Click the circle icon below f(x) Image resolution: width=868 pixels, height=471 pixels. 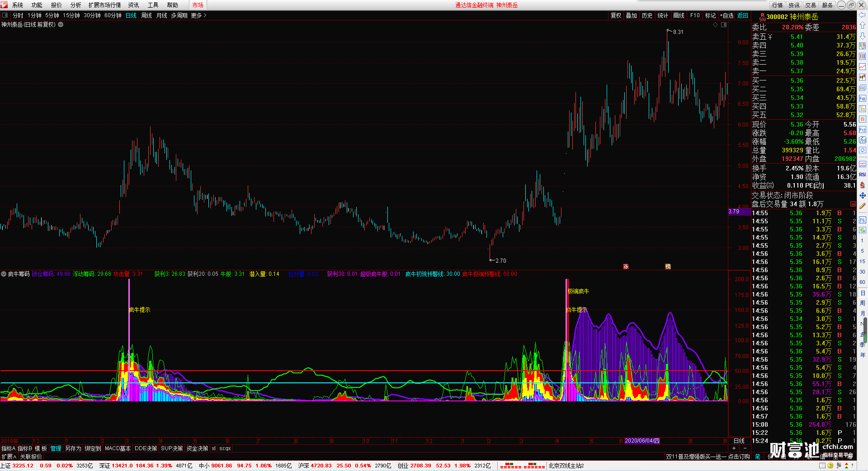click(x=863, y=150)
